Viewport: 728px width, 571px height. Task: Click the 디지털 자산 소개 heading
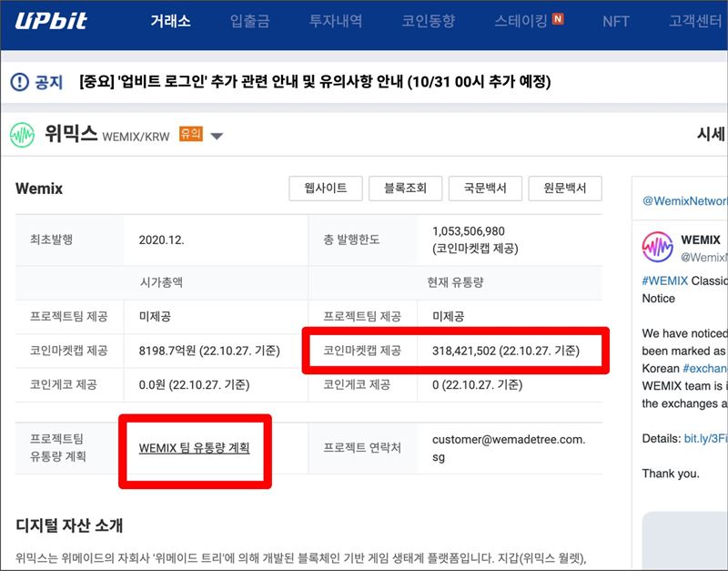coord(69,525)
